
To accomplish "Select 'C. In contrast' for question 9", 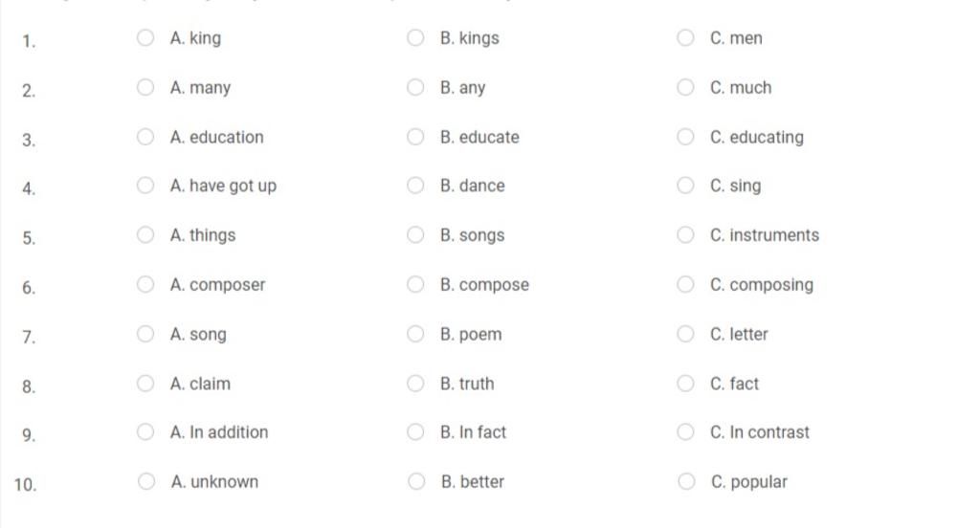I will pos(685,431).
